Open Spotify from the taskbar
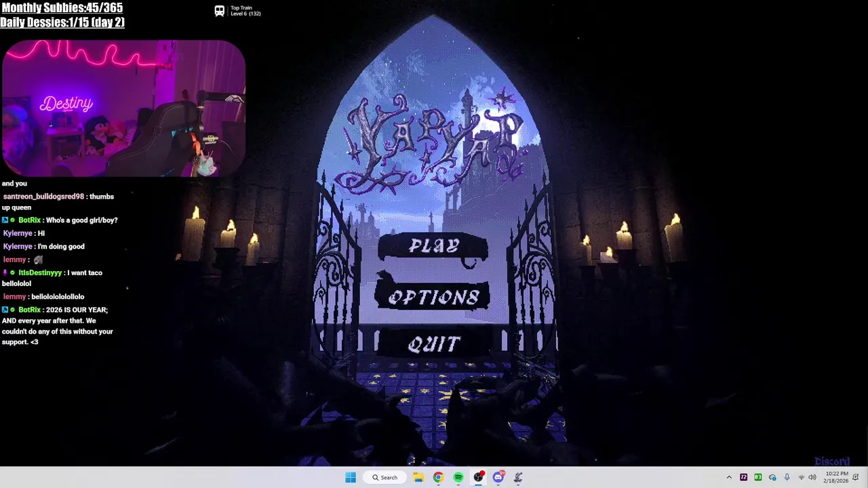Screen dimensions: 868x488 pos(458,477)
